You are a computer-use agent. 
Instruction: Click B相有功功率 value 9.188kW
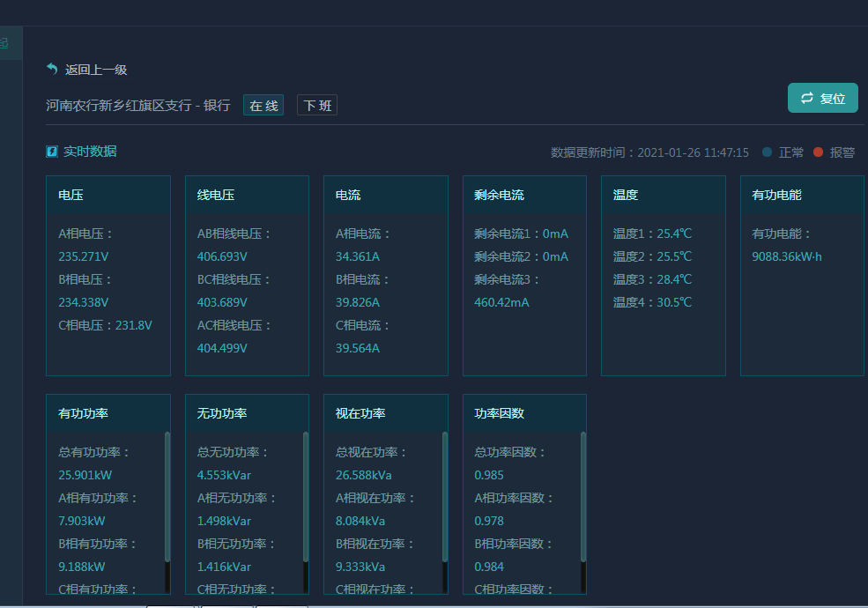click(x=82, y=567)
